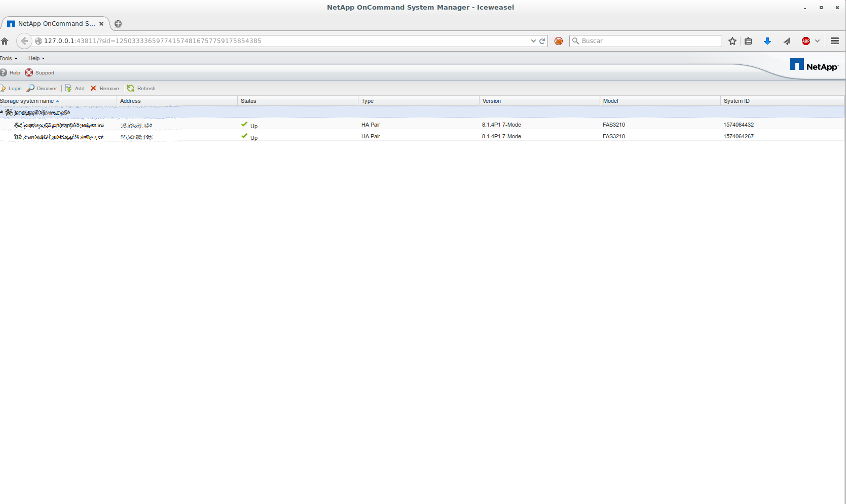
Task: Select the row with System ID 1574064432
Action: [738, 125]
